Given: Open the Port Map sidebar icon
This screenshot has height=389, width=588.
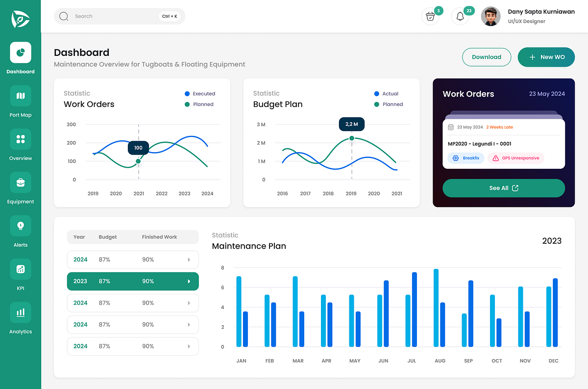Looking at the screenshot, I should click(21, 96).
